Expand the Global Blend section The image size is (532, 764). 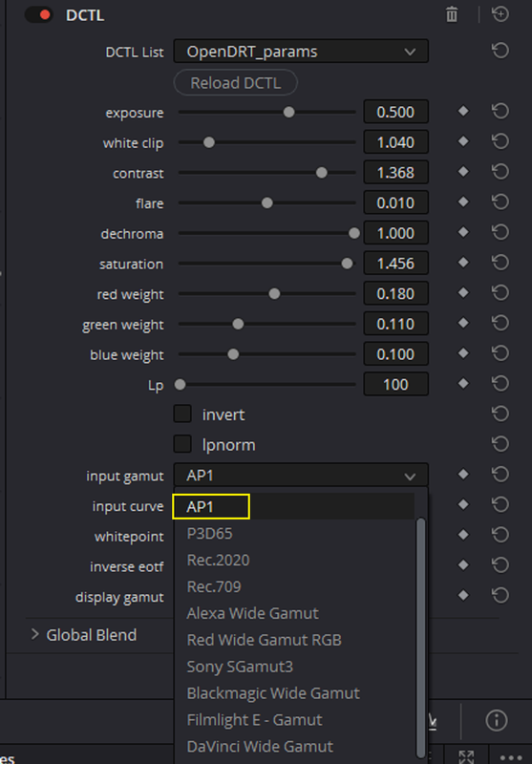pyautogui.click(x=35, y=634)
